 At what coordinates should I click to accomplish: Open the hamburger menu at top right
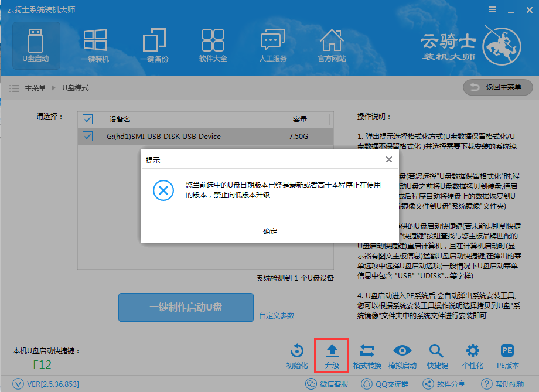(491, 9)
